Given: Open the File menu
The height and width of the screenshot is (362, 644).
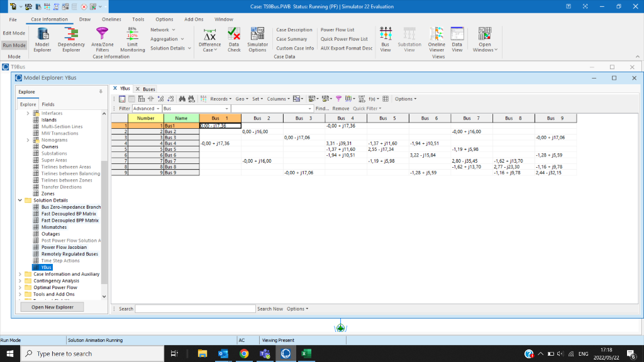Looking at the screenshot, I should [13, 19].
